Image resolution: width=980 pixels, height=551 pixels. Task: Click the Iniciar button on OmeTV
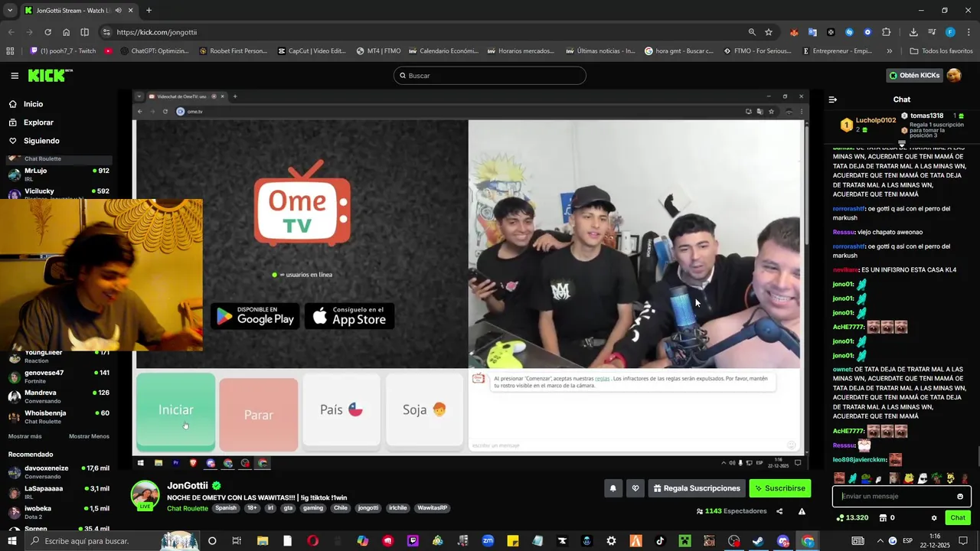[x=175, y=410]
